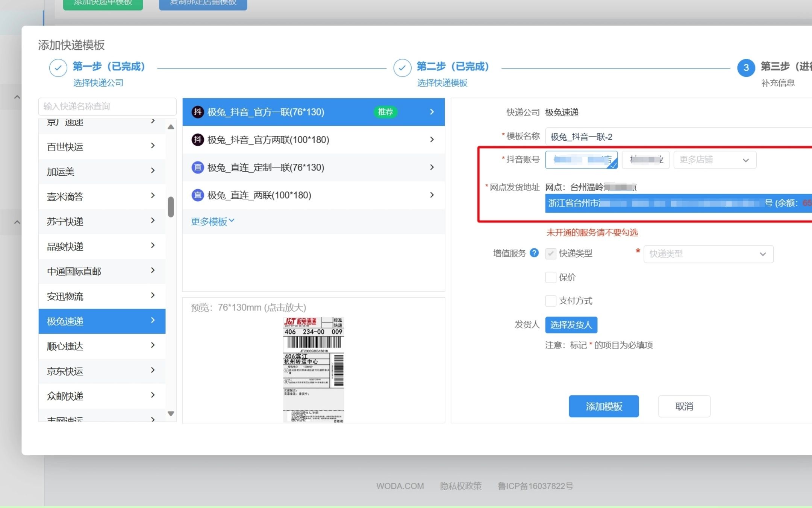Screen dimensions: 812x508
Task: Click 选择快递模板 step label
Action: pyautogui.click(x=442, y=83)
